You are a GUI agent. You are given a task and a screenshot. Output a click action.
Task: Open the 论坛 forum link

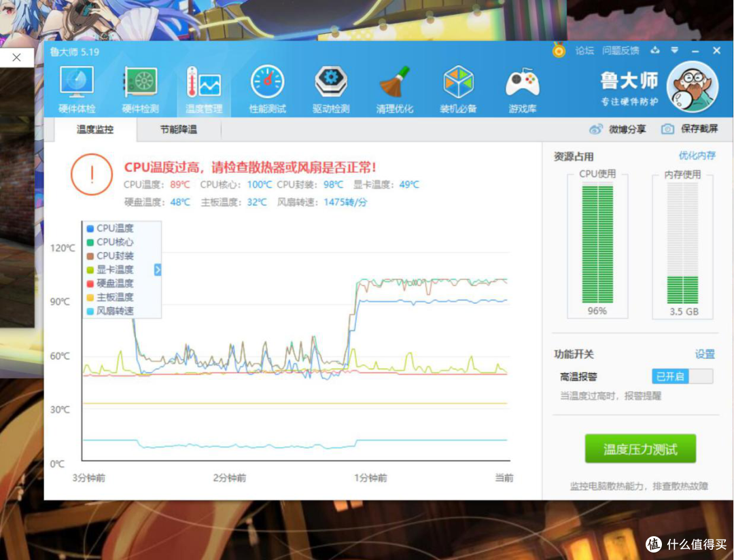584,50
